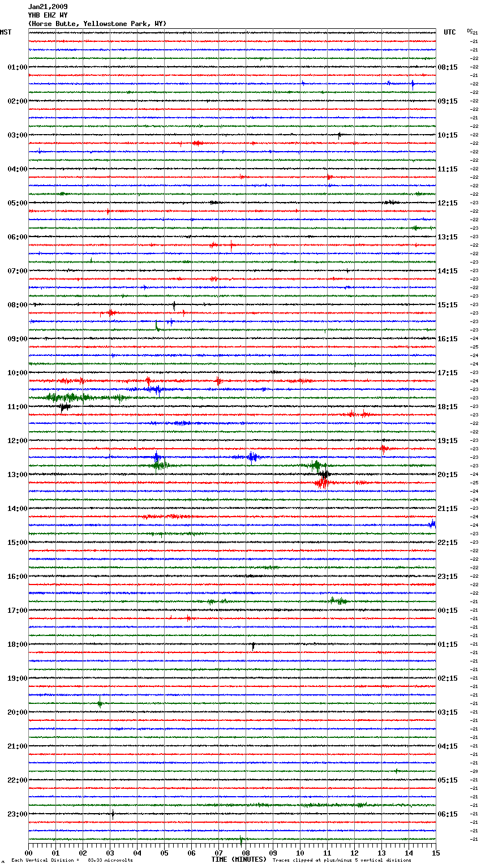This screenshot has height=868, width=481.
Task: Click the "Traces clipped at plus/minus 5 vertical divisions" note
Action: pos(342,860)
